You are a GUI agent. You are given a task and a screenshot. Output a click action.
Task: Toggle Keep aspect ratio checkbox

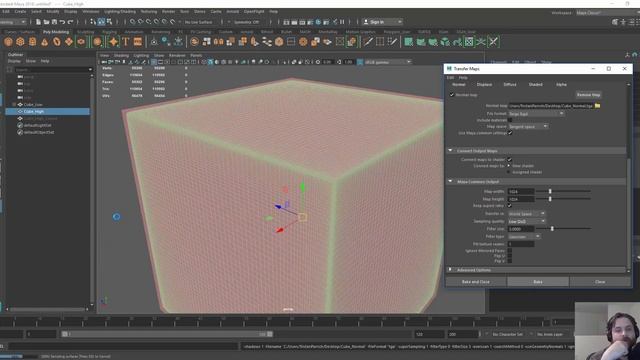pos(509,206)
